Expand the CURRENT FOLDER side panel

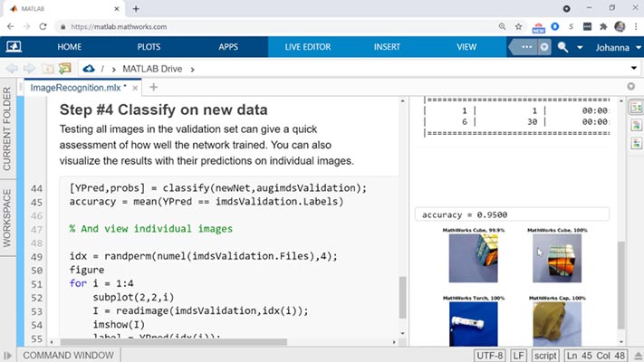[x=7, y=129]
